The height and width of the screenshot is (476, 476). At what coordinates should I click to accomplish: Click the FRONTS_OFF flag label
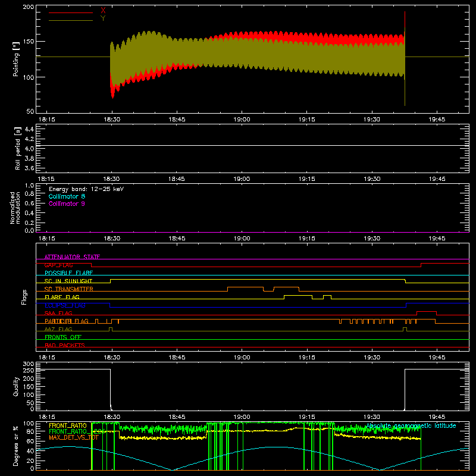tap(63, 337)
